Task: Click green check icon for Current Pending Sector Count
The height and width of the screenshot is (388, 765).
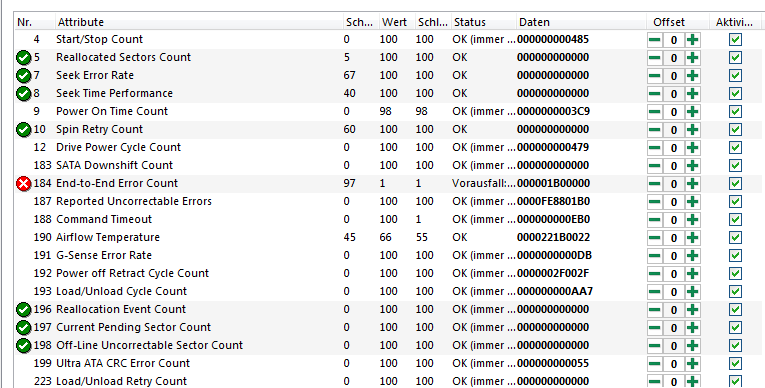Action: tap(23, 327)
